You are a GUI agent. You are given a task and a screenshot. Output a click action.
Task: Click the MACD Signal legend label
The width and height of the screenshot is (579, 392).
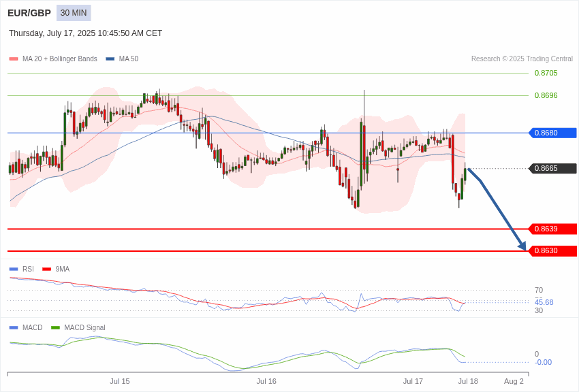tap(84, 327)
